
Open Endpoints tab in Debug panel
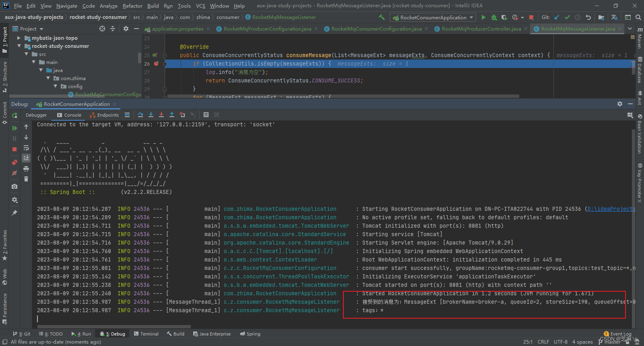pos(104,115)
